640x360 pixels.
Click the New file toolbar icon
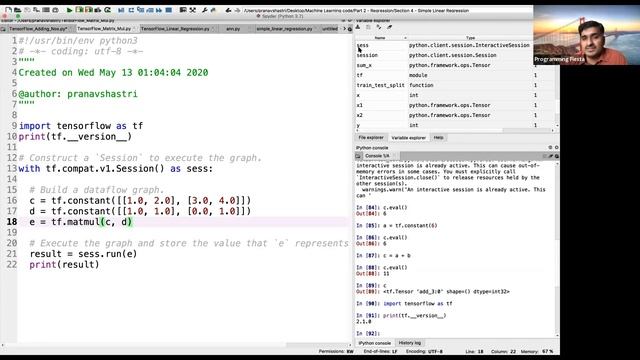coord(8,10)
